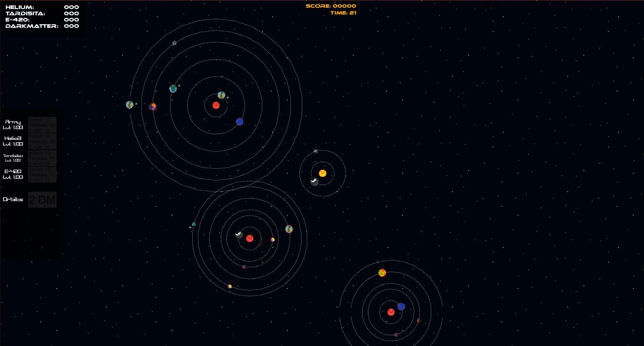Select the pink-yellow planet closest to a red sun

(273, 240)
